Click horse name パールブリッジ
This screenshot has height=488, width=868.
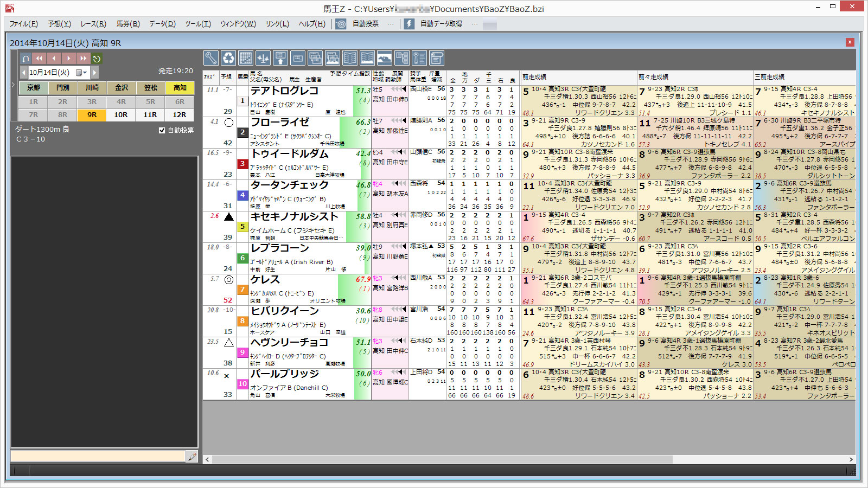click(285, 374)
